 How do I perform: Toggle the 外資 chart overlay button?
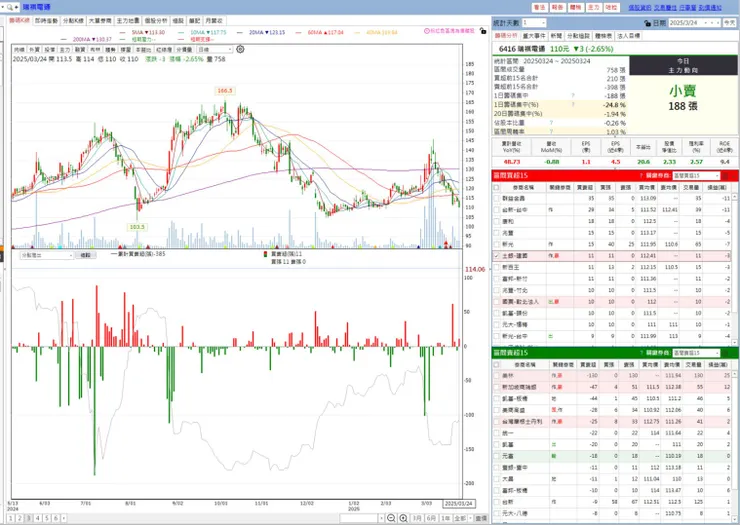click(34, 50)
